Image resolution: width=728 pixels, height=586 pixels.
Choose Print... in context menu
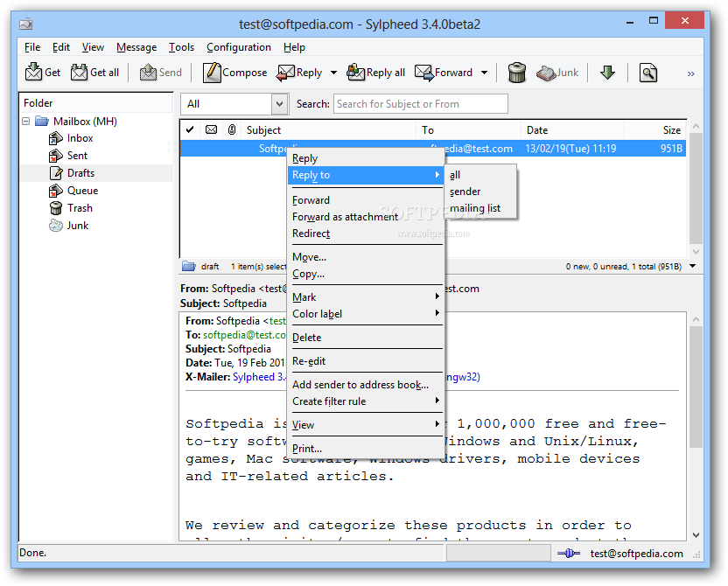(x=366, y=449)
